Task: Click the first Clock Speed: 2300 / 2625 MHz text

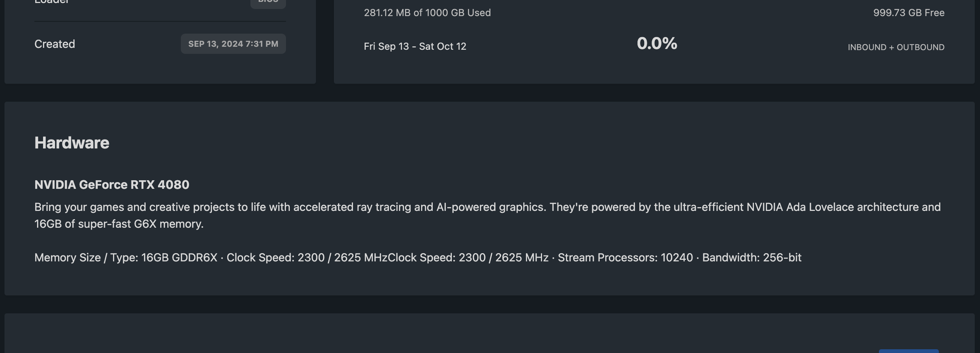Action: click(307, 258)
